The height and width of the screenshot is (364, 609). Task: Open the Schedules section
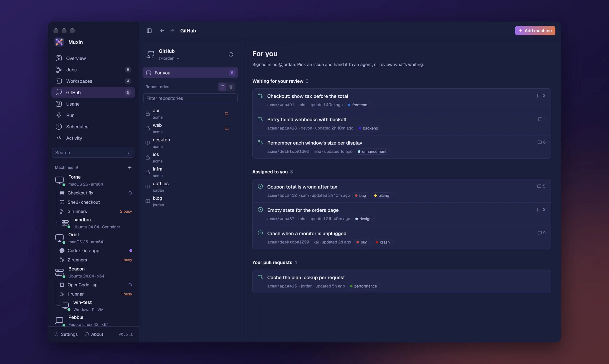[93, 127]
